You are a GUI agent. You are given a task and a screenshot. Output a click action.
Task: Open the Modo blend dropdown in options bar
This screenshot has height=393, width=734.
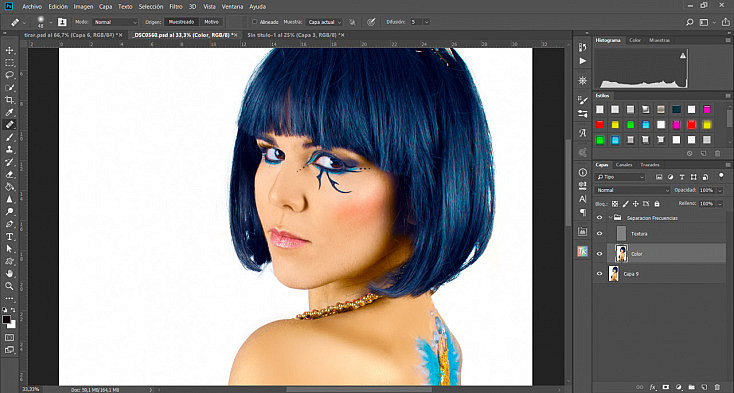click(115, 22)
